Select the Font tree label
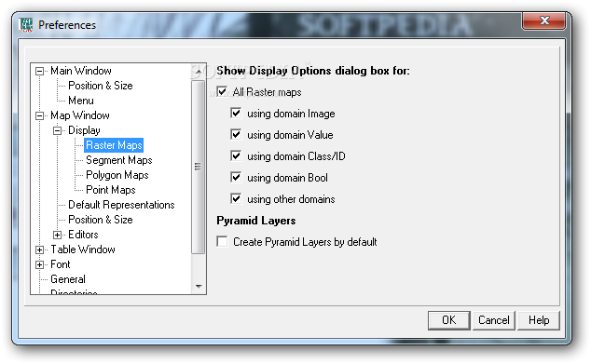Screen dimensions: 591x364 pos(61,264)
